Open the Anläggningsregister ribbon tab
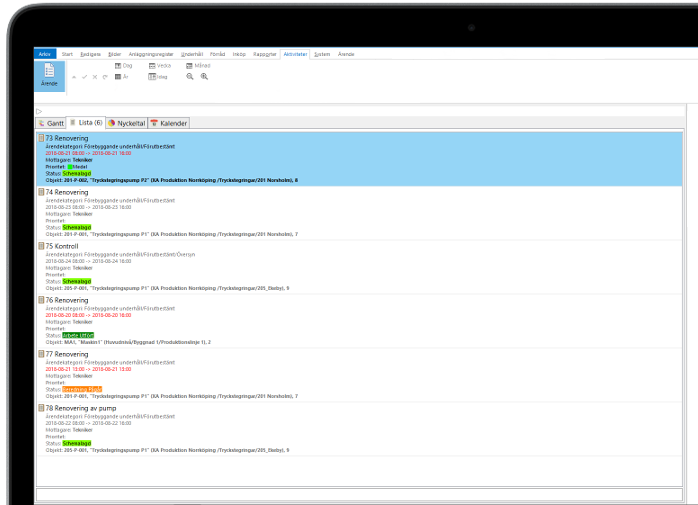Viewport: 698px width, 505px height. point(151,54)
